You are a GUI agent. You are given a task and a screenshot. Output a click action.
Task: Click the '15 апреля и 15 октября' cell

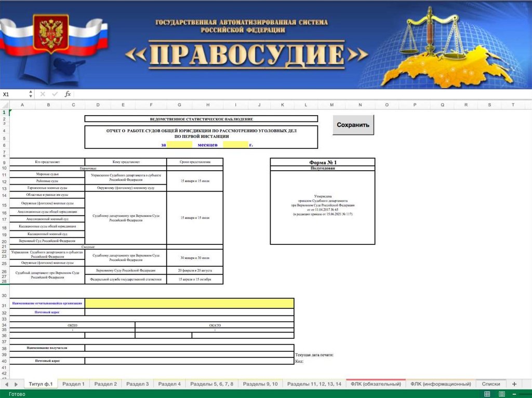tap(195, 279)
